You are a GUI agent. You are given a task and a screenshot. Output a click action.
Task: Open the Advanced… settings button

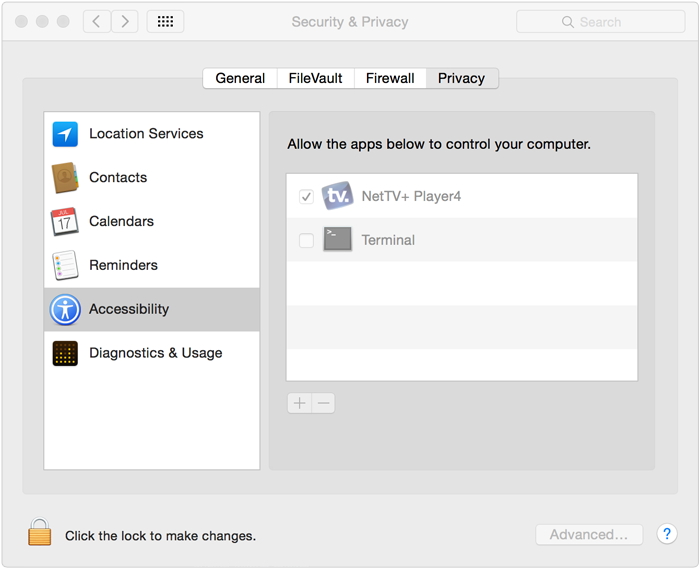coord(589,534)
